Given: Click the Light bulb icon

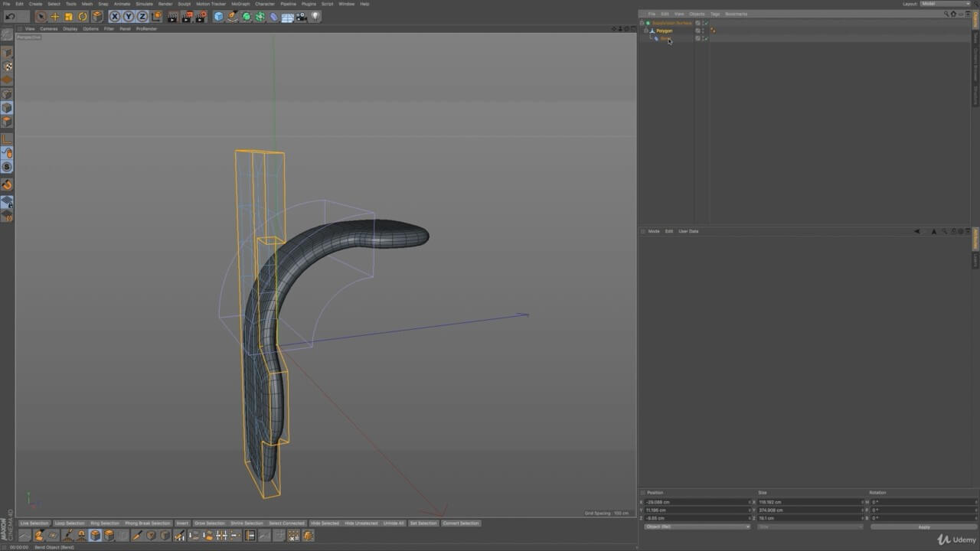Looking at the screenshot, I should (x=315, y=16).
